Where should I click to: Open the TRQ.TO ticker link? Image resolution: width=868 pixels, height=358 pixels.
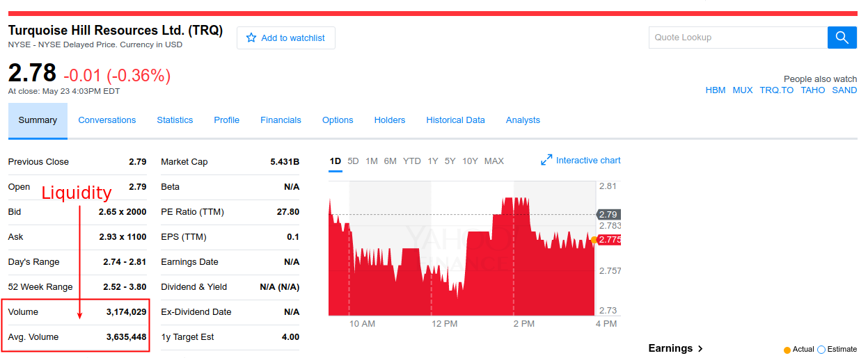pos(777,90)
